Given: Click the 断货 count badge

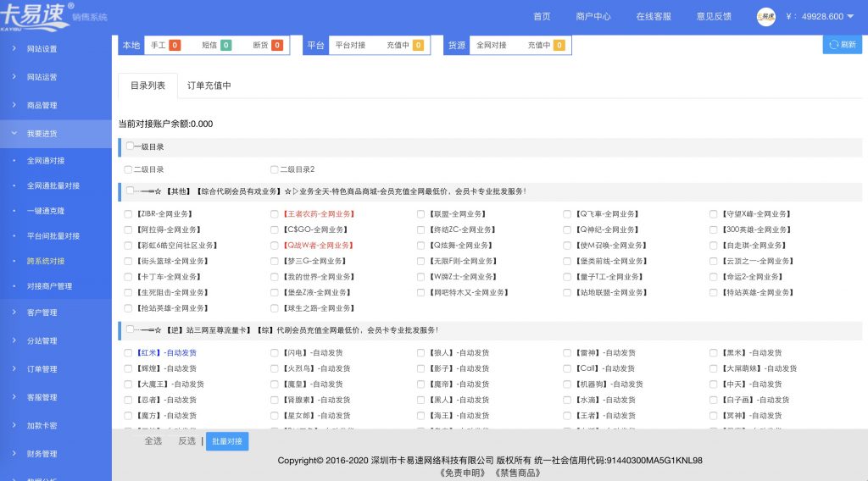Looking at the screenshot, I should pyautogui.click(x=277, y=46).
